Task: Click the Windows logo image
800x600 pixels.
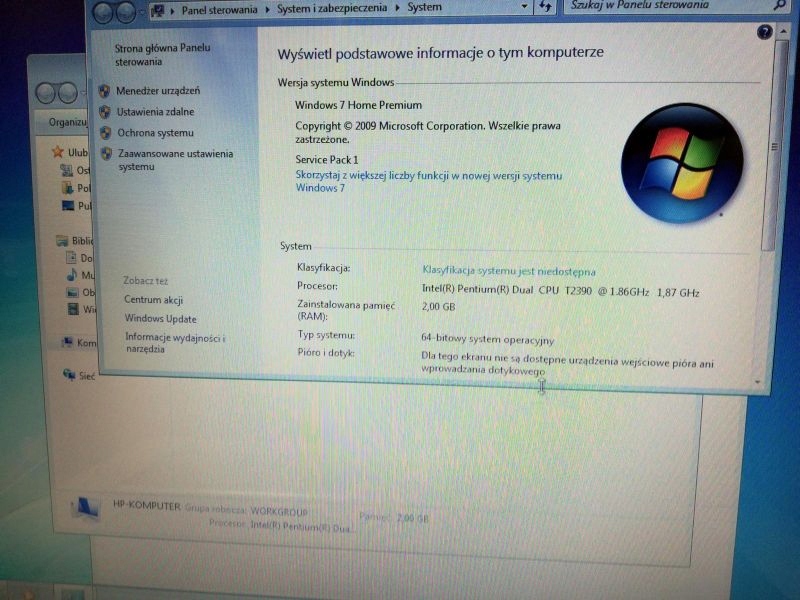Action: tap(682, 163)
